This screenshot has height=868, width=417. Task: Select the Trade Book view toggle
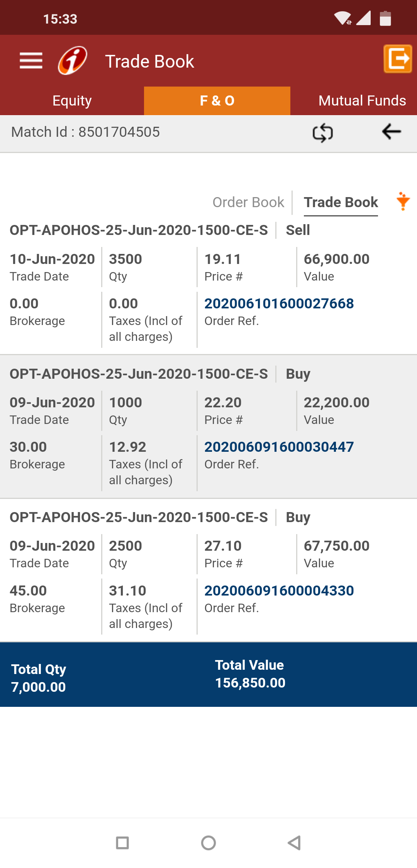341,202
